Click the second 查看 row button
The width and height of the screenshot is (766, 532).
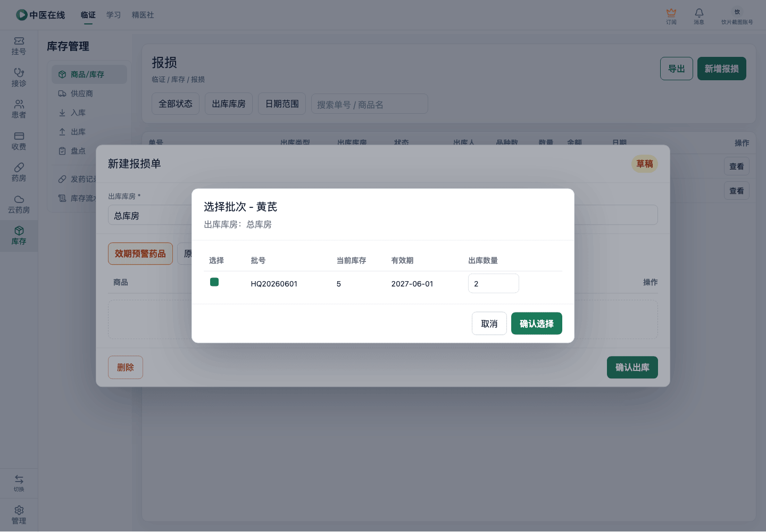pos(737,191)
